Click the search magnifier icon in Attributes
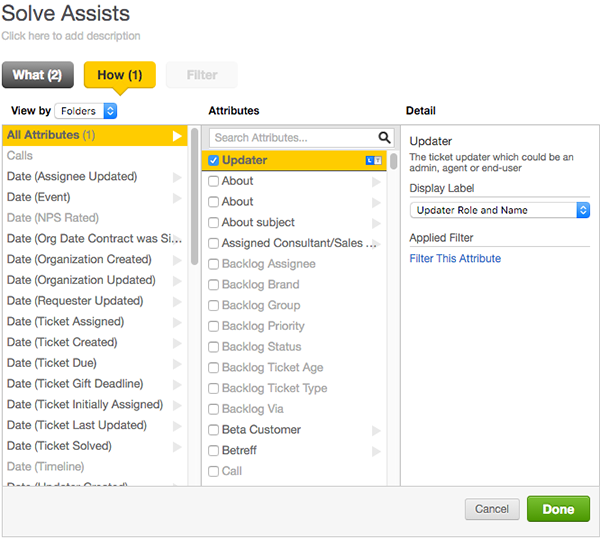Viewport: 600px width, 539px height. (x=385, y=138)
